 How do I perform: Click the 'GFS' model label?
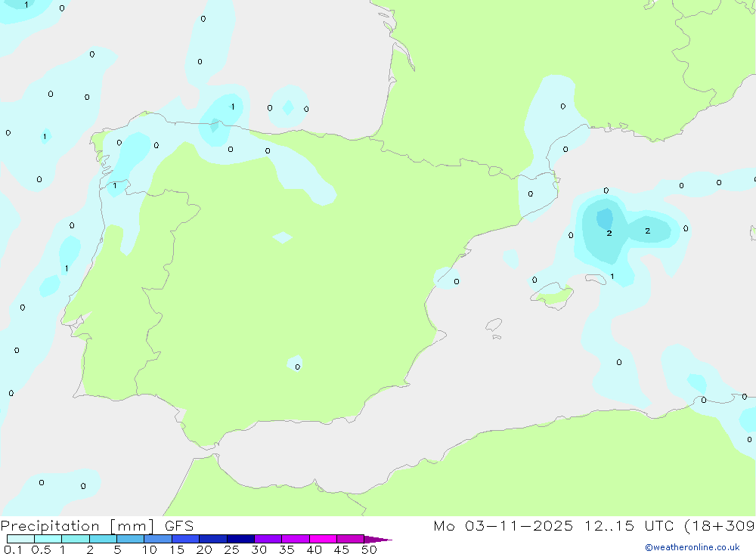click(179, 526)
